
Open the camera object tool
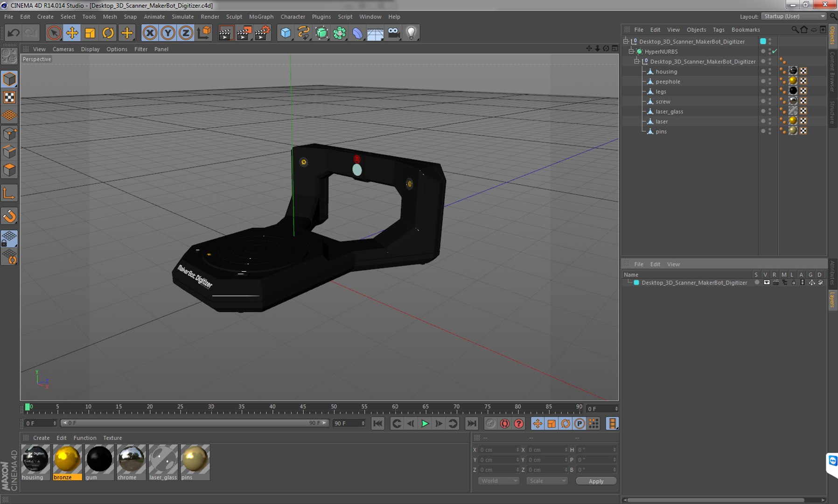[393, 33]
